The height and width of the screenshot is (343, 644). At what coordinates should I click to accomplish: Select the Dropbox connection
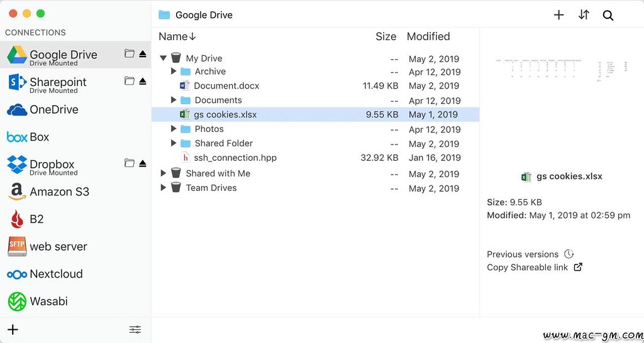(x=75, y=164)
